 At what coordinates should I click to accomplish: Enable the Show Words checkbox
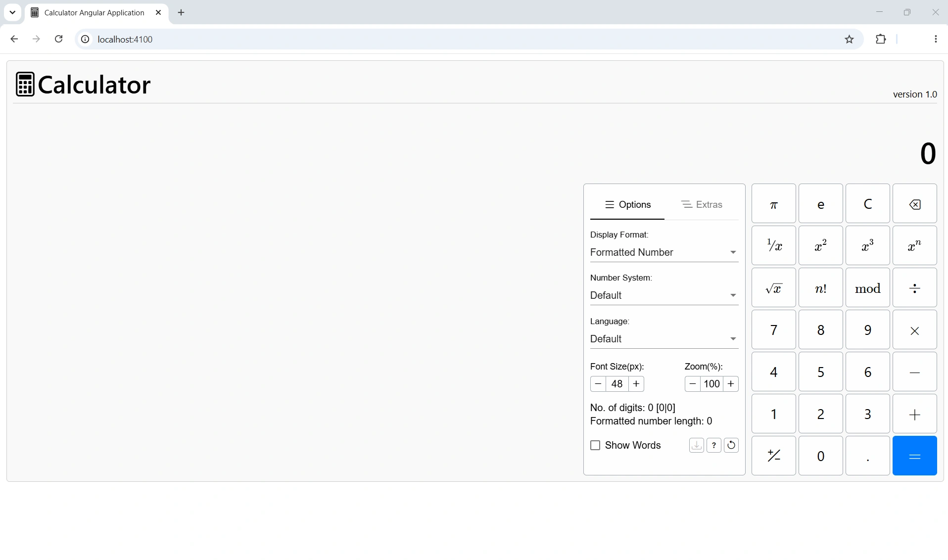(x=595, y=445)
